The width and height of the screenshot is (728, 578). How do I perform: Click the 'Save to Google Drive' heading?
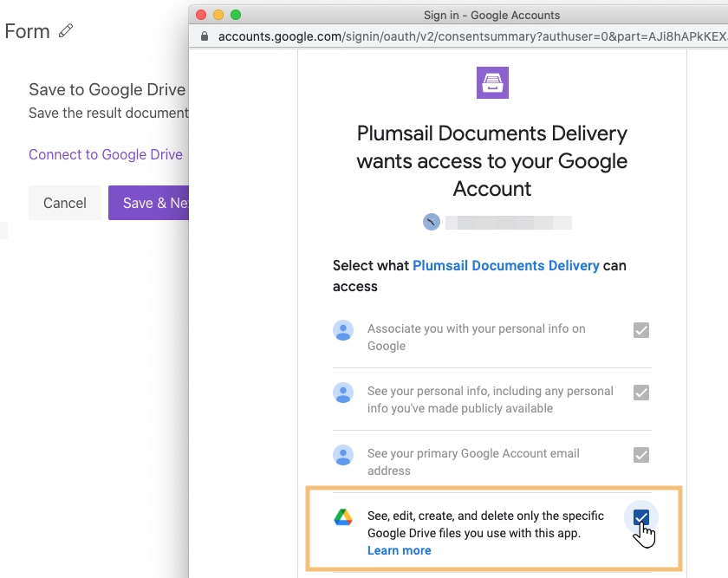coord(107,89)
